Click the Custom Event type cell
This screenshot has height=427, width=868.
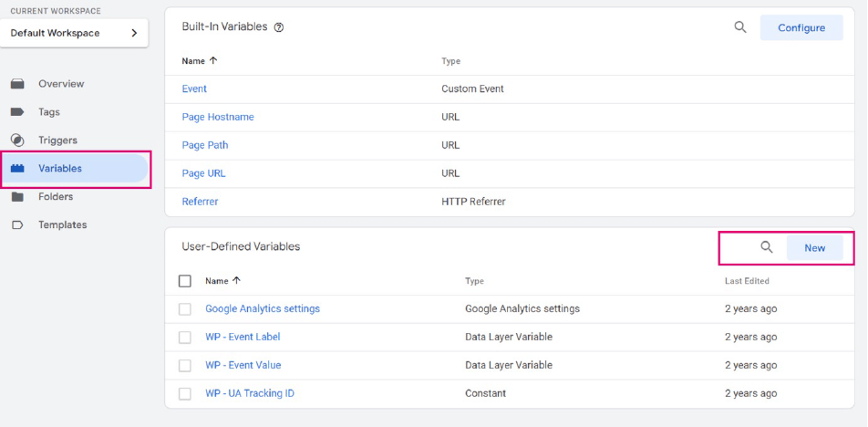click(472, 89)
